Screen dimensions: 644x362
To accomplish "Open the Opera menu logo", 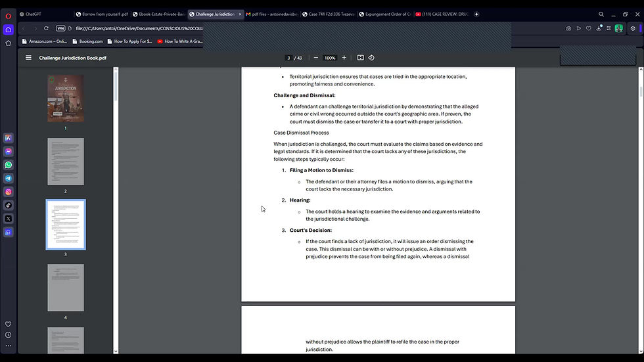I will pyautogui.click(x=8, y=16).
